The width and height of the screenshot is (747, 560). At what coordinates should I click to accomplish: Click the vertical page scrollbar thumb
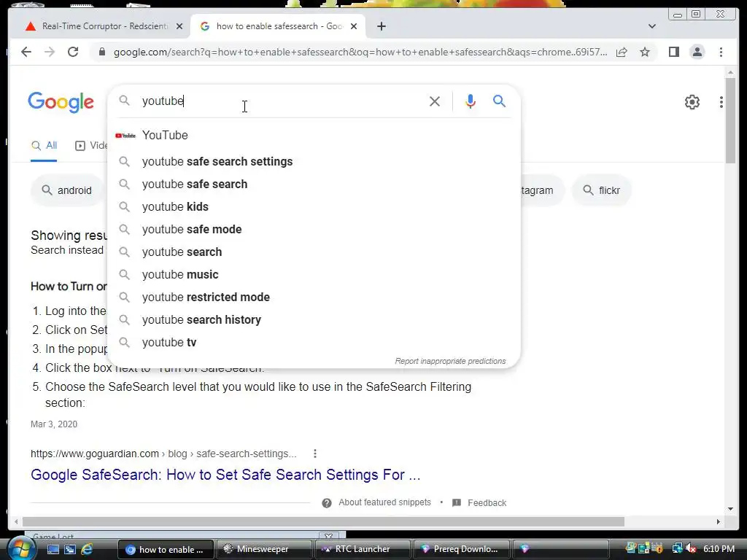(x=730, y=120)
